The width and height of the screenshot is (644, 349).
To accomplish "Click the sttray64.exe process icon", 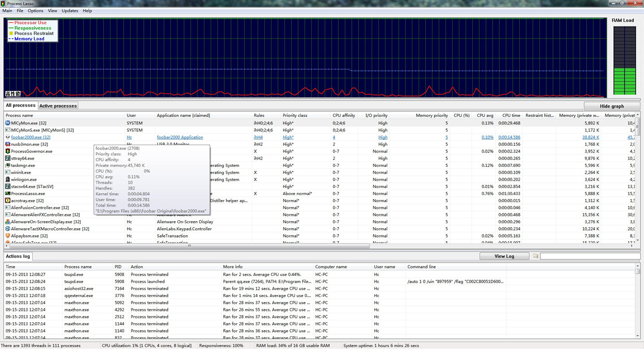I will [8, 158].
